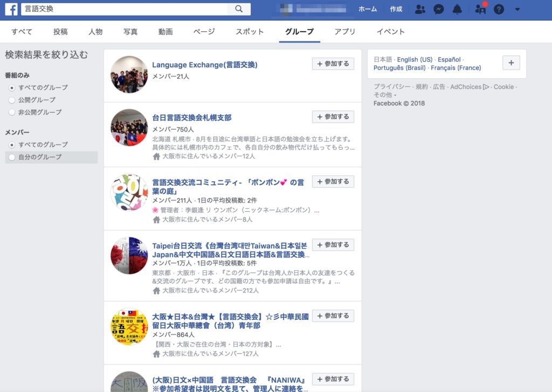Open Taipei台日交流 flag thumbnail
The image size is (552, 392).
129,256
